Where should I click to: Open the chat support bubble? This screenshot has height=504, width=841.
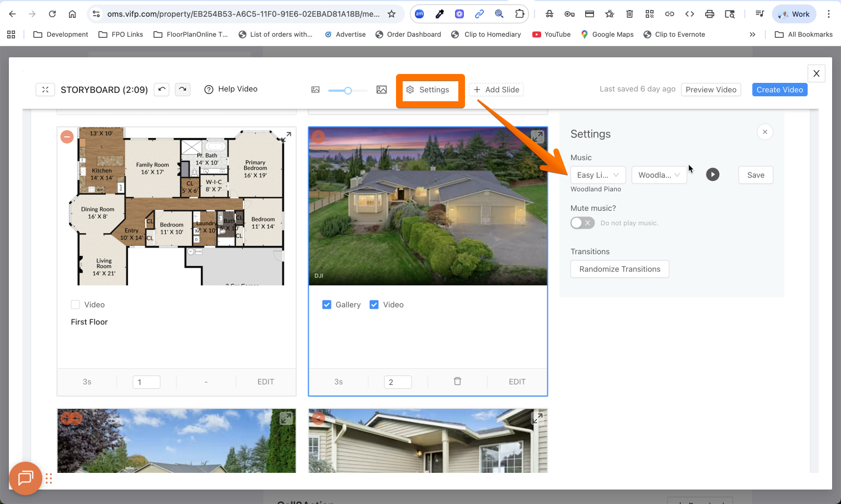[26, 478]
